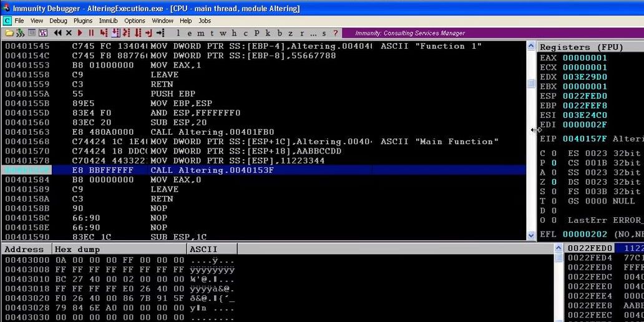Viewport: 644px width, 322px height.
Task: Click the highlighted Step over icon
Action: (115, 33)
